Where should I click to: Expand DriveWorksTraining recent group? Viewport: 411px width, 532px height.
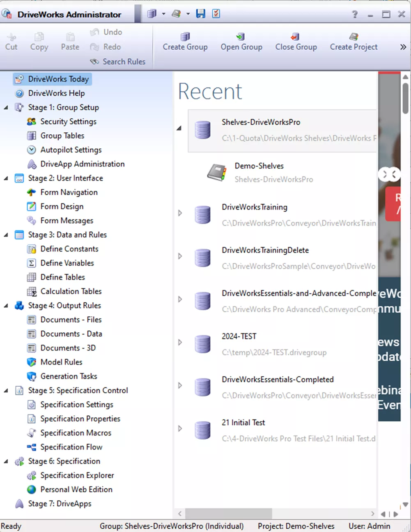[180, 213]
